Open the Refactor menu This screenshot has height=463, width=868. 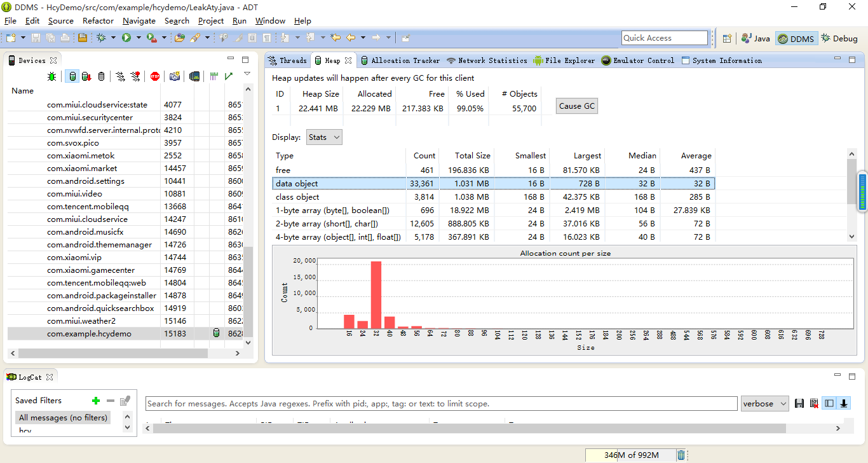coord(98,20)
